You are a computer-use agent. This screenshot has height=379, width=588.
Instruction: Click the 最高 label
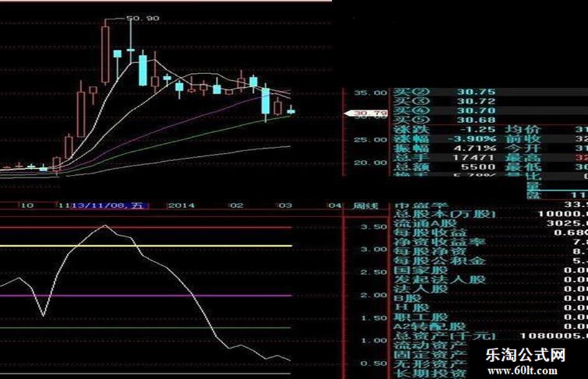[523, 157]
